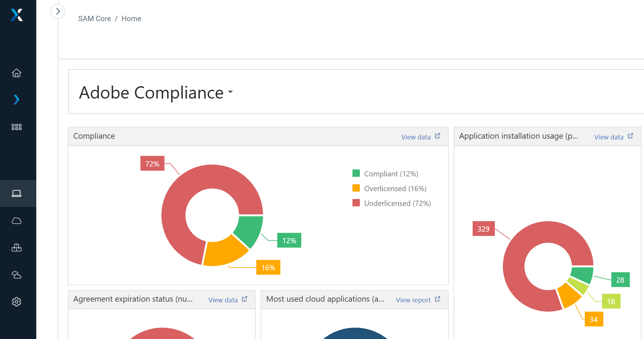
Task: Open View data for Compliance panel
Action: pyautogui.click(x=420, y=137)
